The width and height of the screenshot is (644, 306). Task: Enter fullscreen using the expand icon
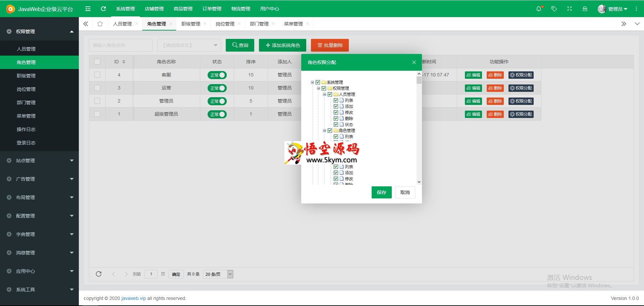click(570, 9)
